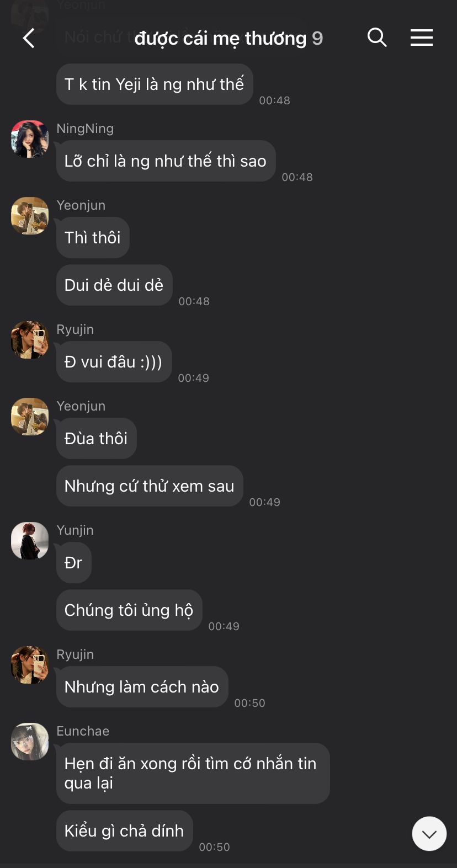The width and height of the screenshot is (457, 868).
Task: Tap the 'T k tin Yeji là ng như thế' message
Action: coord(155,84)
